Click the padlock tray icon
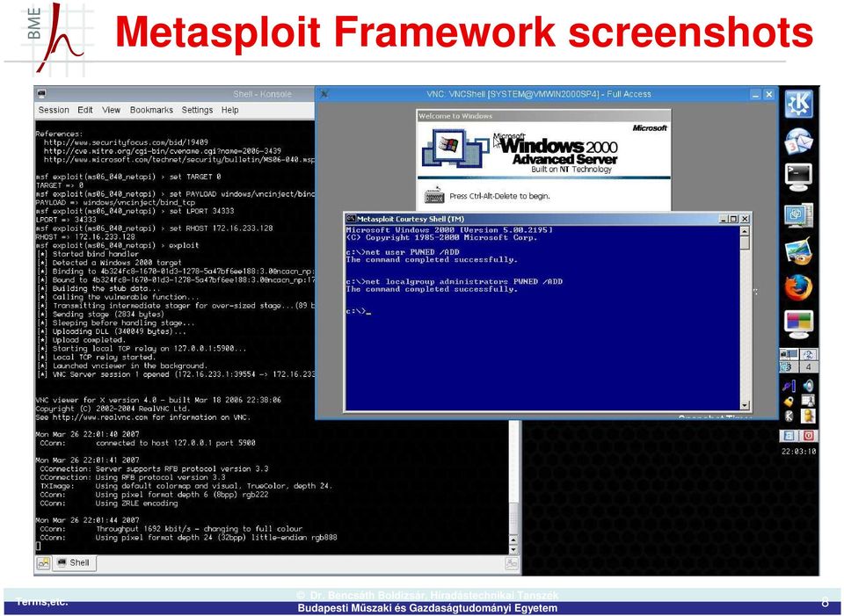Viewport: 844px width, 616px height. tap(789, 402)
